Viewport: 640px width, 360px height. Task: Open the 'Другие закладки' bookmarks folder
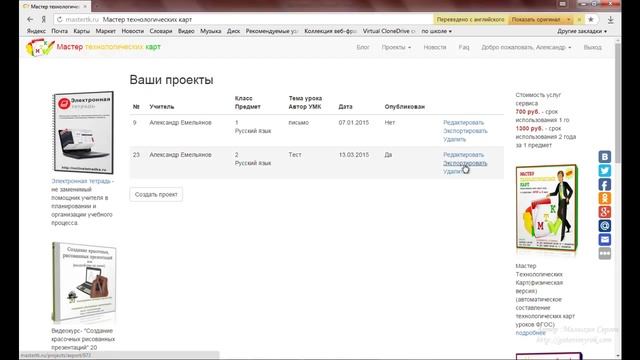582,31
